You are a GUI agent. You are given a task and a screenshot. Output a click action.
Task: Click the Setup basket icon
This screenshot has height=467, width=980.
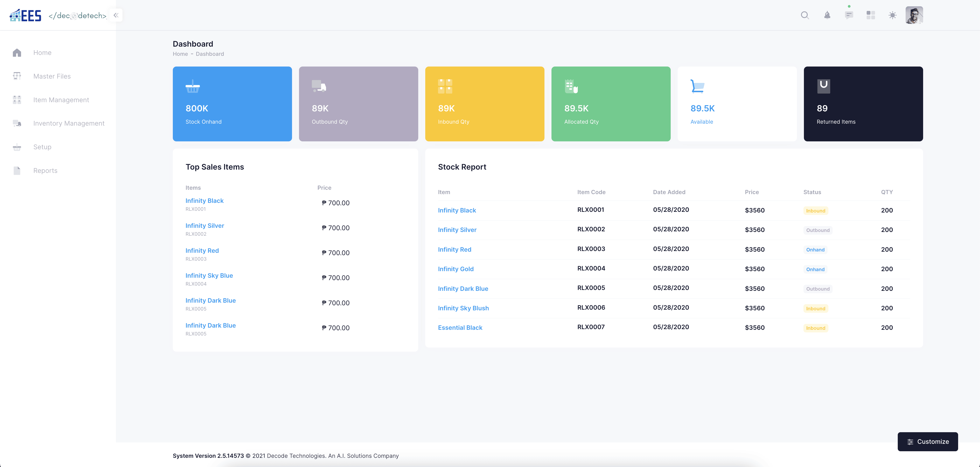pyautogui.click(x=17, y=147)
